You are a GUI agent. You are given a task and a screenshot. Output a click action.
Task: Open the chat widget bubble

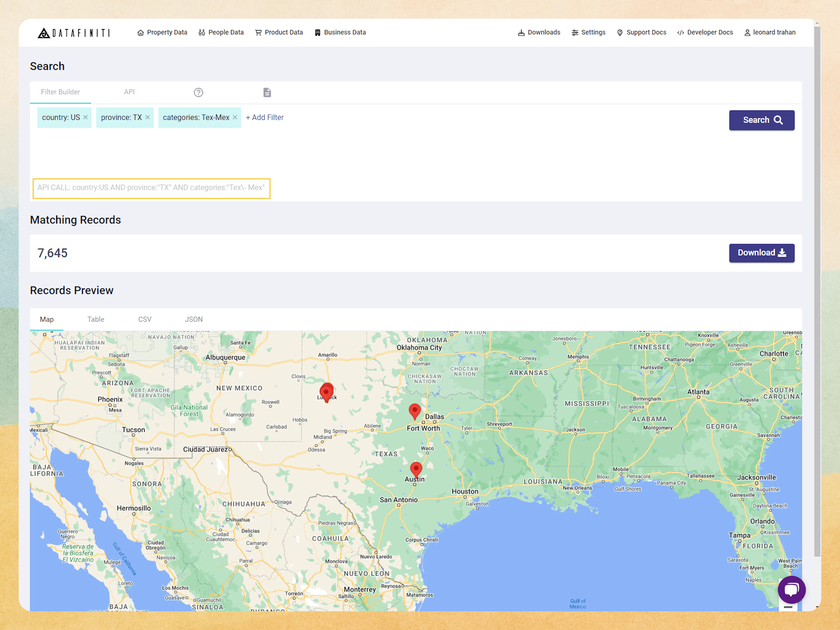tap(792, 589)
